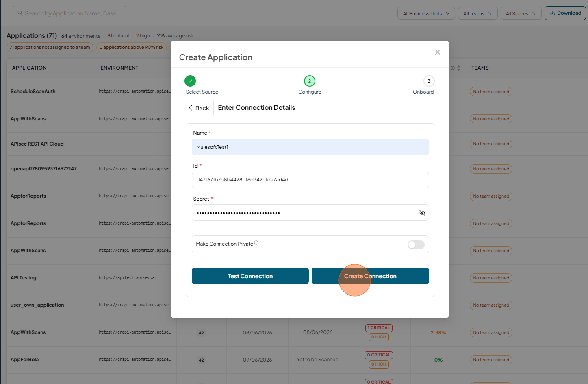The width and height of the screenshot is (588, 384).
Task: Click into the Id input field
Action: click(x=310, y=180)
